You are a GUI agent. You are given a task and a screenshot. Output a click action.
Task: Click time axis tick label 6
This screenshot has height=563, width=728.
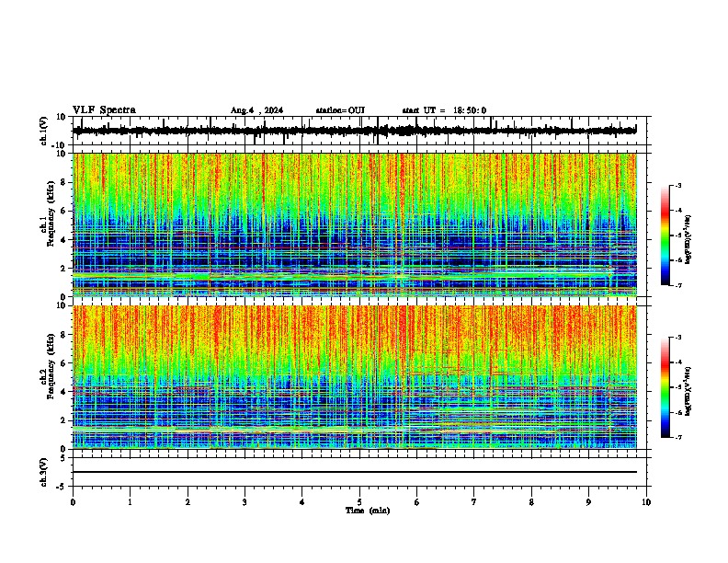pos(417,502)
